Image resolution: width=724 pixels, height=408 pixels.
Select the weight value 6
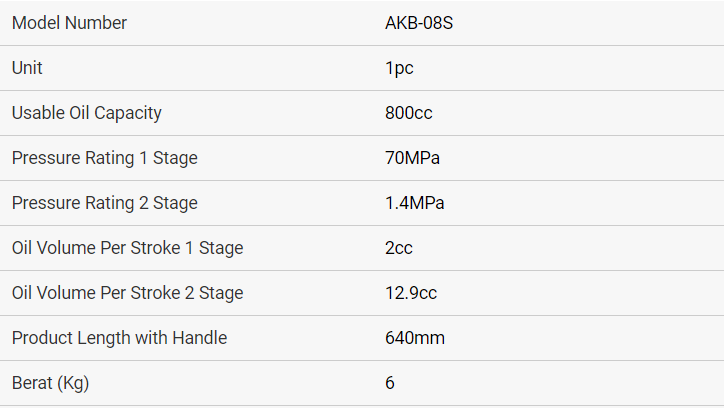tap(390, 383)
